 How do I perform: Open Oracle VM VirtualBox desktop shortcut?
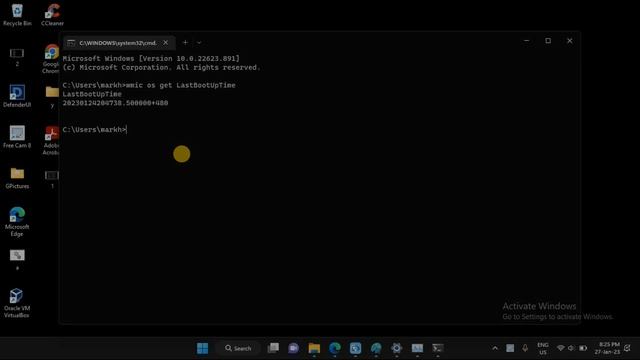pyautogui.click(x=17, y=303)
